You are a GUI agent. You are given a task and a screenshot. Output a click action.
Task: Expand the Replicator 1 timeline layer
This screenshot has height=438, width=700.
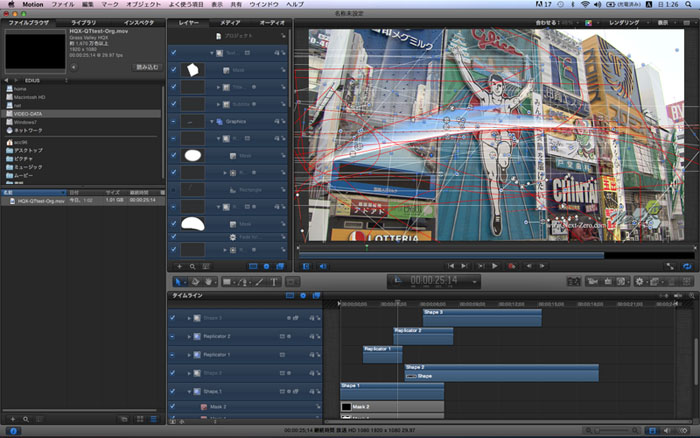pyautogui.click(x=189, y=355)
